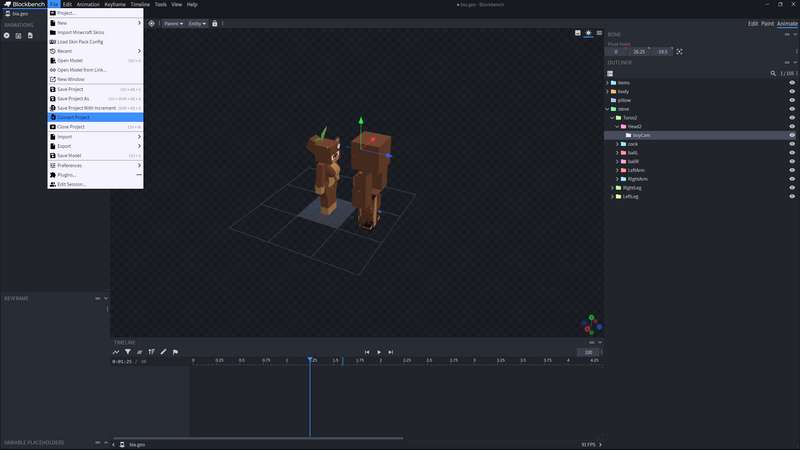Toggle visibility of the 'pillow' group
Viewport: 800px width, 450px height.
click(x=792, y=100)
